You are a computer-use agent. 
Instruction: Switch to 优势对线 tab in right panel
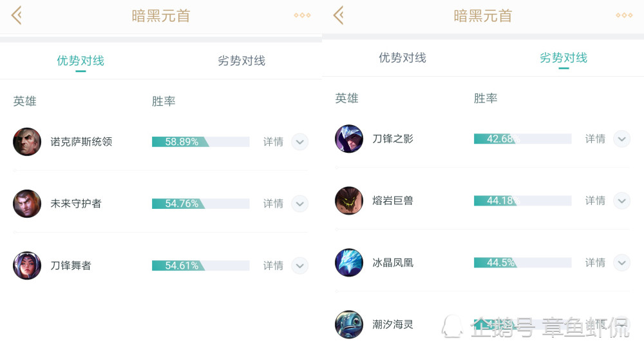click(402, 58)
